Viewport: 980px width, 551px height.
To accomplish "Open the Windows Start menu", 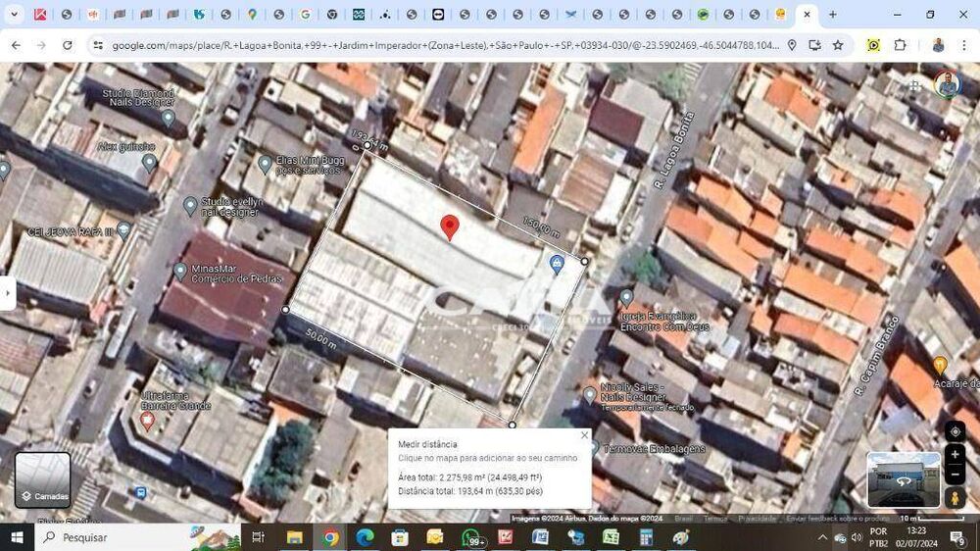I will (17, 537).
